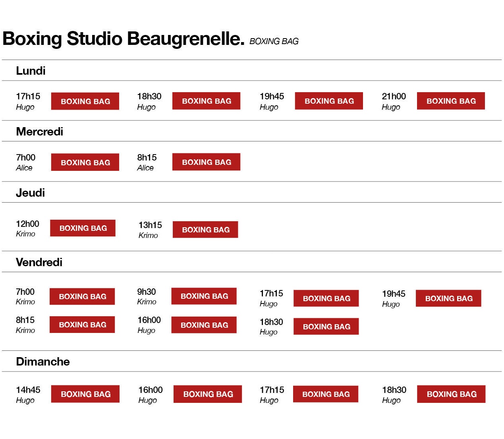Book Vendredi 18h30 Boxing Bag session
Image resolution: width=504 pixels, height=439 pixels.
point(326,327)
